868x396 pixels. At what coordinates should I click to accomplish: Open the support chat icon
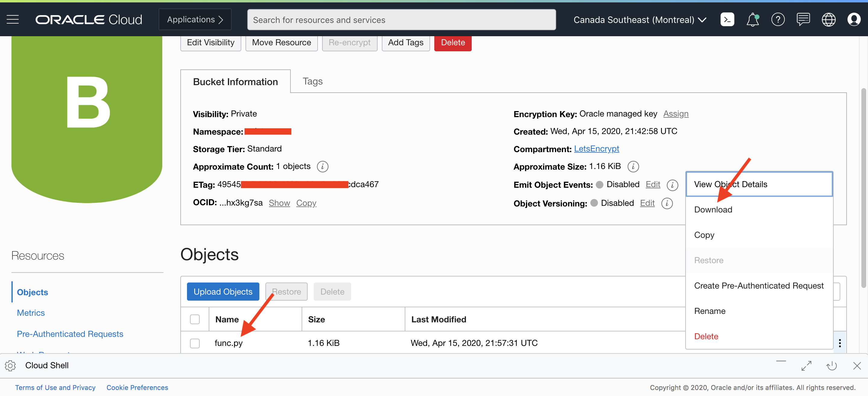tap(803, 20)
